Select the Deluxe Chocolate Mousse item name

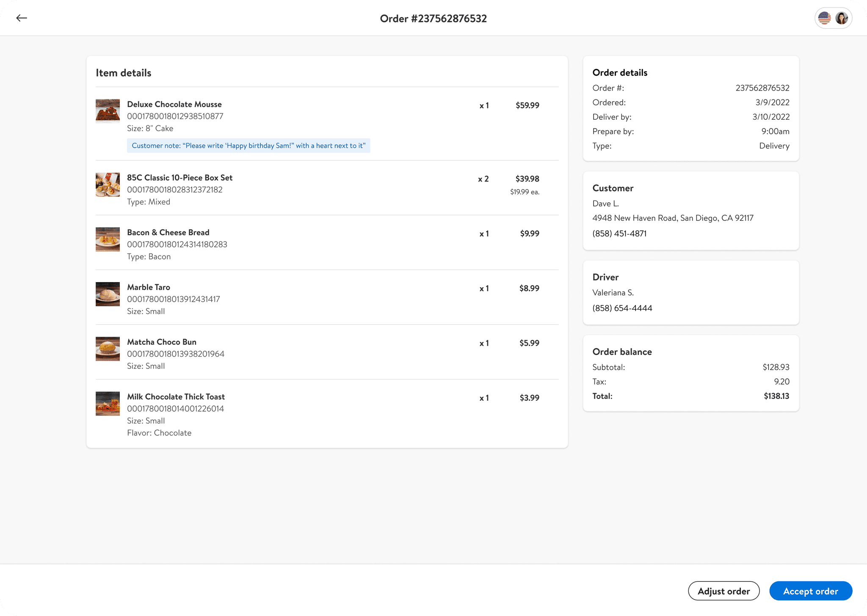(x=174, y=104)
